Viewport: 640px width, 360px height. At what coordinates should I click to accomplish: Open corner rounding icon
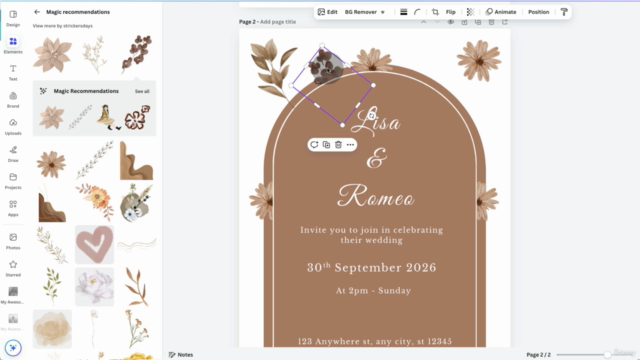click(x=417, y=12)
